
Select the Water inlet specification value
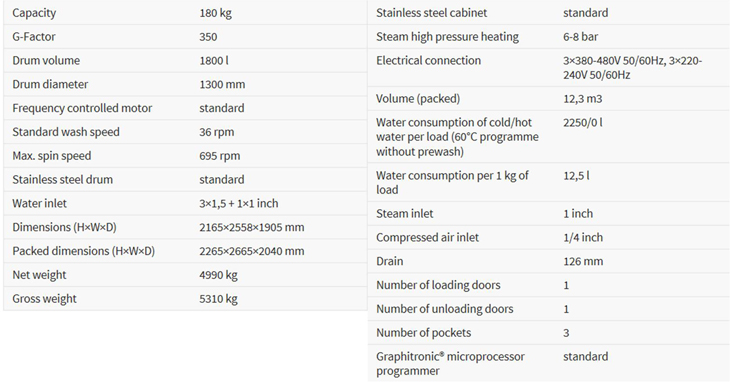tap(239, 203)
